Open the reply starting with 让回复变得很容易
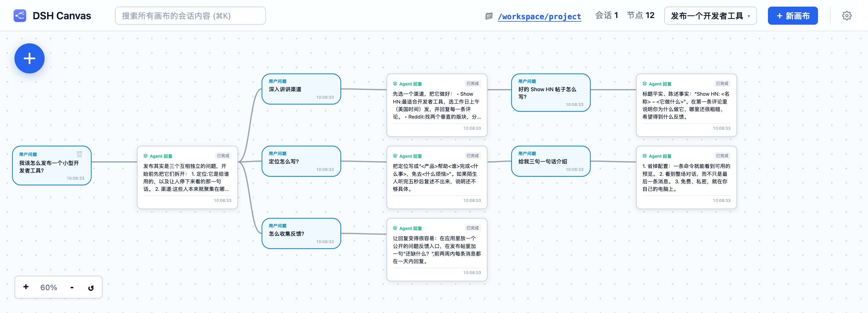 (x=437, y=249)
